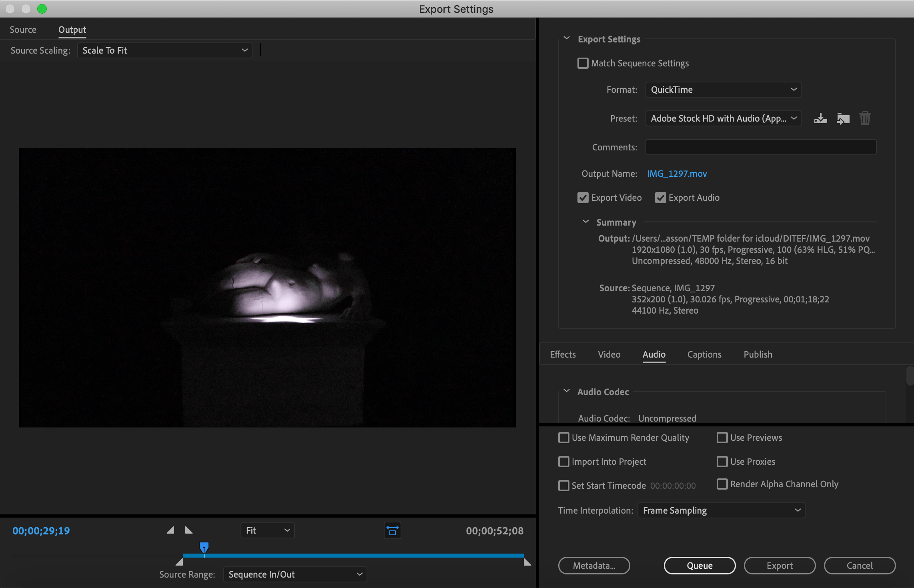Open the Time Interpolation dropdown
This screenshot has height=588, width=914.
720,510
